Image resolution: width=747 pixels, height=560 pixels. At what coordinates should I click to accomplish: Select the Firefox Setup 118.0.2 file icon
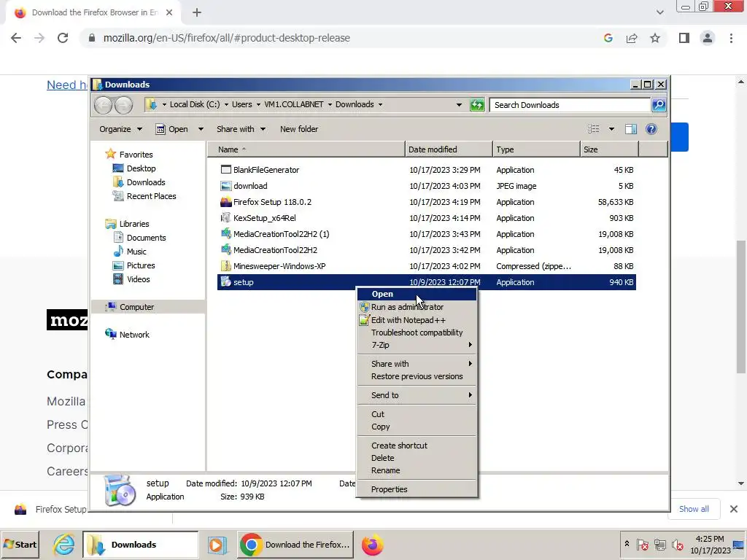[x=226, y=202]
